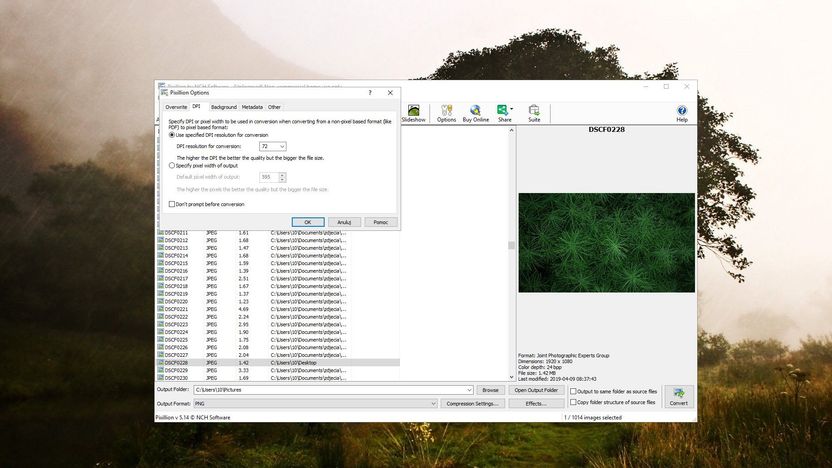The image size is (832, 468).
Task: Enable Copy folder structure of source files
Action: 573,402
